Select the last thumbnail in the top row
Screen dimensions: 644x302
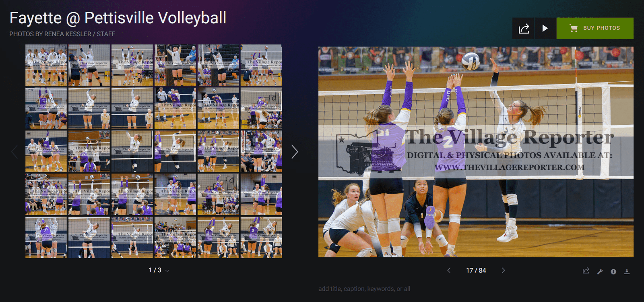pyautogui.click(x=261, y=65)
